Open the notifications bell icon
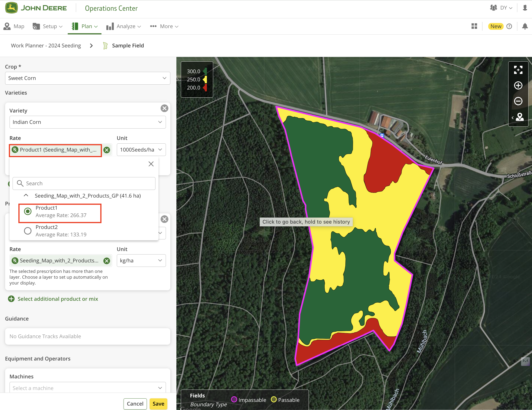The image size is (532, 410). click(x=525, y=26)
